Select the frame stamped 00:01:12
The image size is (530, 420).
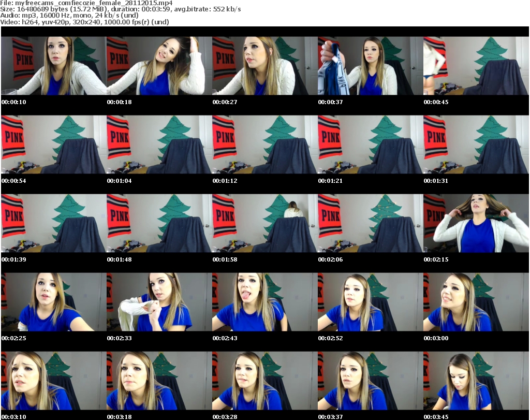pos(264,144)
